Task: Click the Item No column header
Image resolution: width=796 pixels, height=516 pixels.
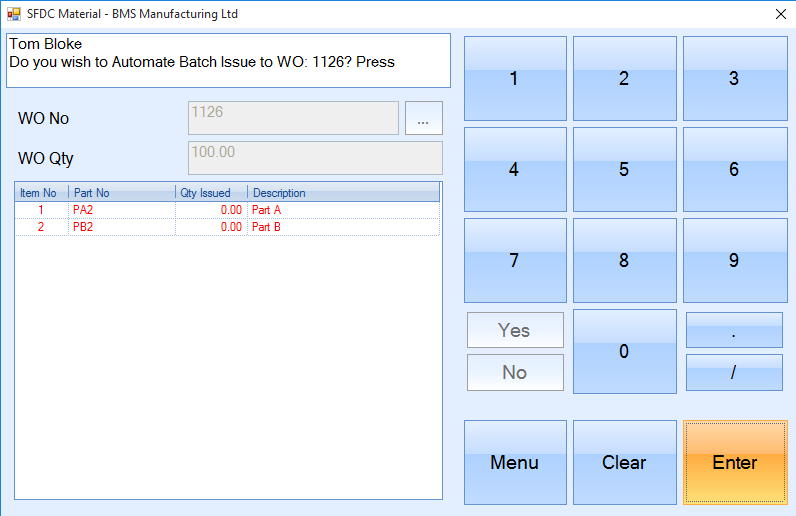Action: (x=42, y=192)
